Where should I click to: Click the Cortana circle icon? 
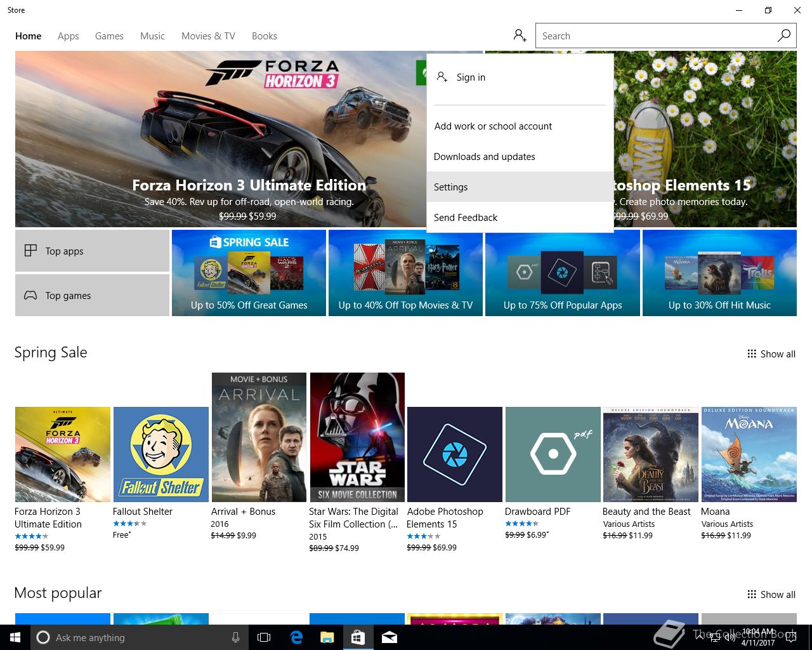[43, 637]
